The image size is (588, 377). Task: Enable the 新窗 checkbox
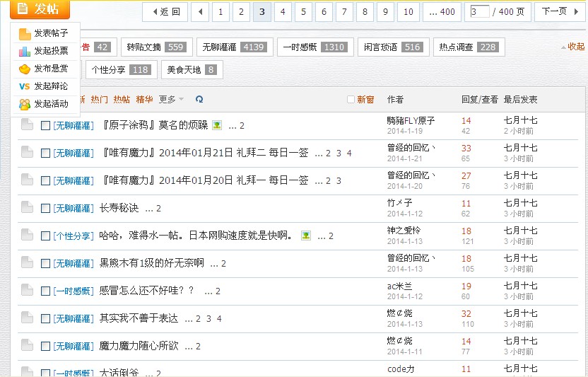click(351, 100)
